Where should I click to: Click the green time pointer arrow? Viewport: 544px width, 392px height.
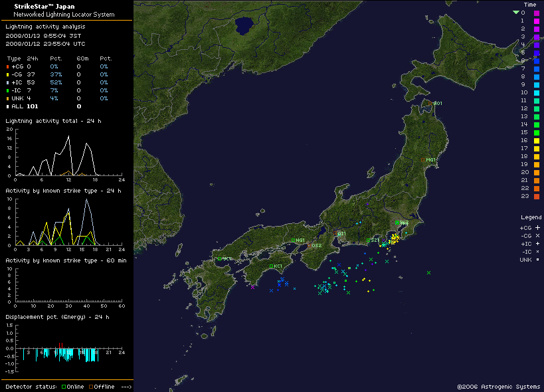515,13
